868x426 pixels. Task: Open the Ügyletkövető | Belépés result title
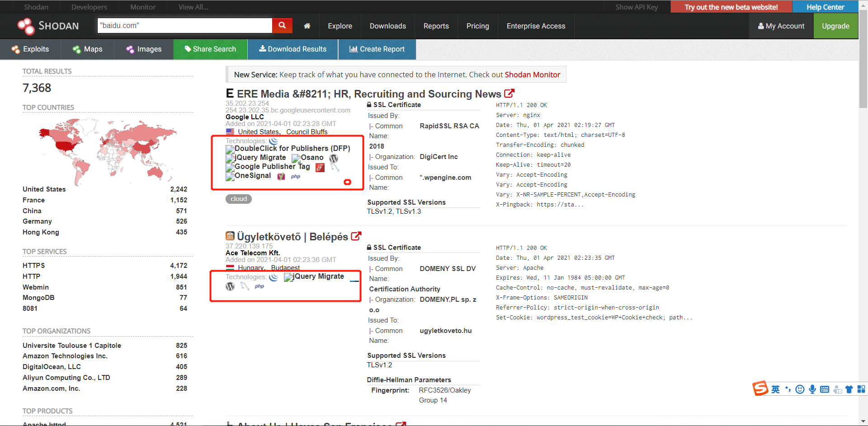292,237
